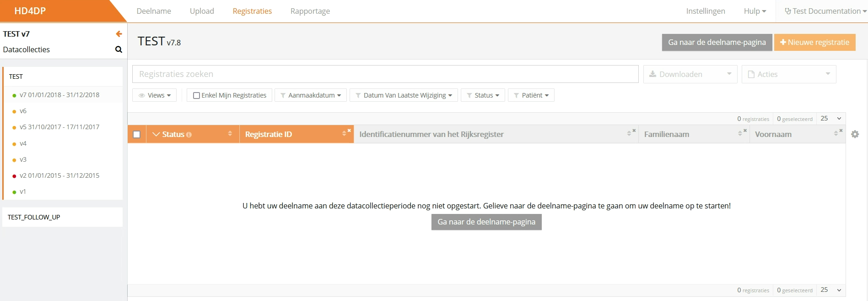Select v2 01/01/2015 - 31/12/2015 data collection
Image resolution: width=868 pixels, height=301 pixels.
[59, 175]
